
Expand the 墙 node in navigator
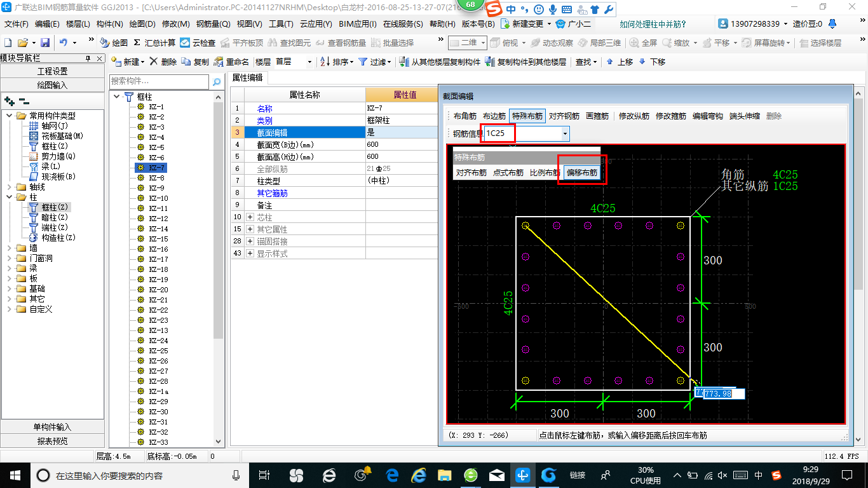[10, 248]
